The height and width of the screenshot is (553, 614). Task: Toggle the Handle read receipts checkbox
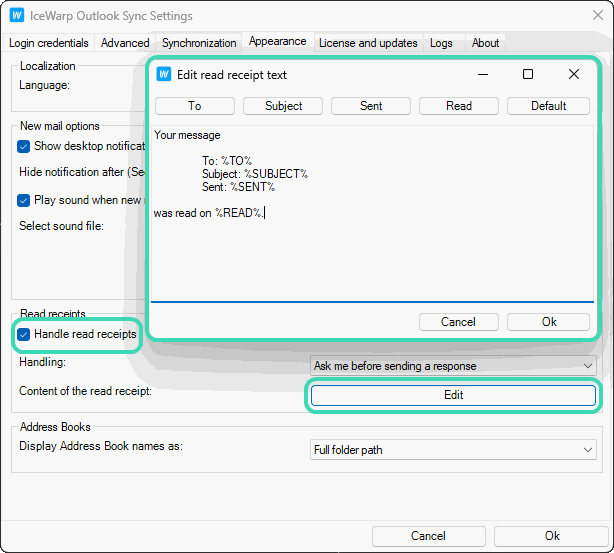click(25, 334)
